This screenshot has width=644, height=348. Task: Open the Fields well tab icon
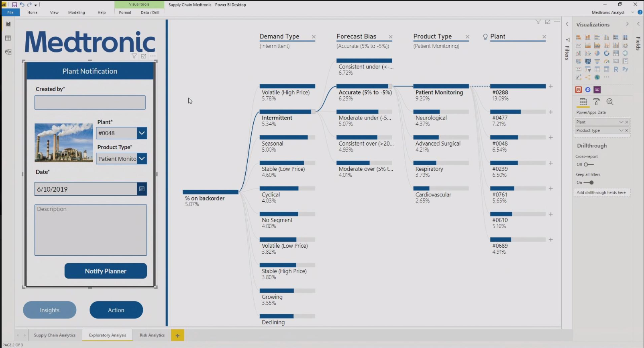(583, 102)
